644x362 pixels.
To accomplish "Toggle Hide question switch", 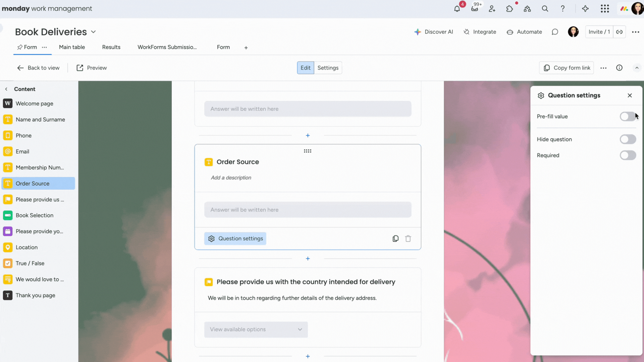I will click(628, 139).
